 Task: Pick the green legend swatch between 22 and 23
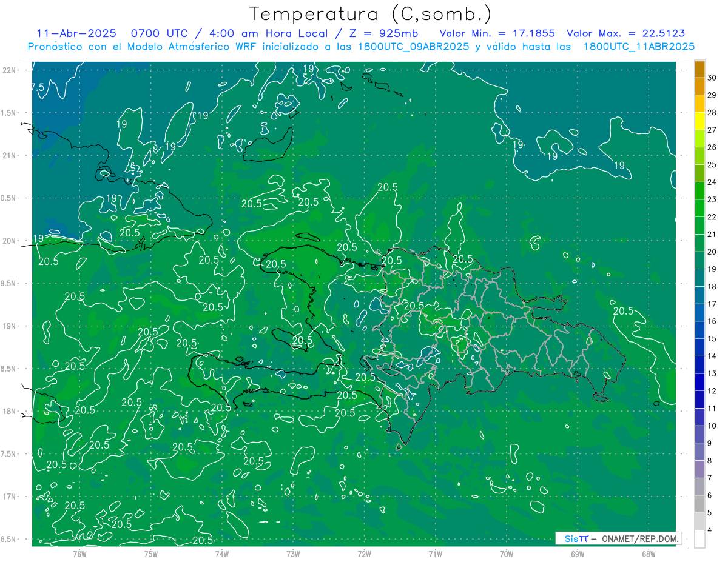pyautogui.click(x=699, y=209)
